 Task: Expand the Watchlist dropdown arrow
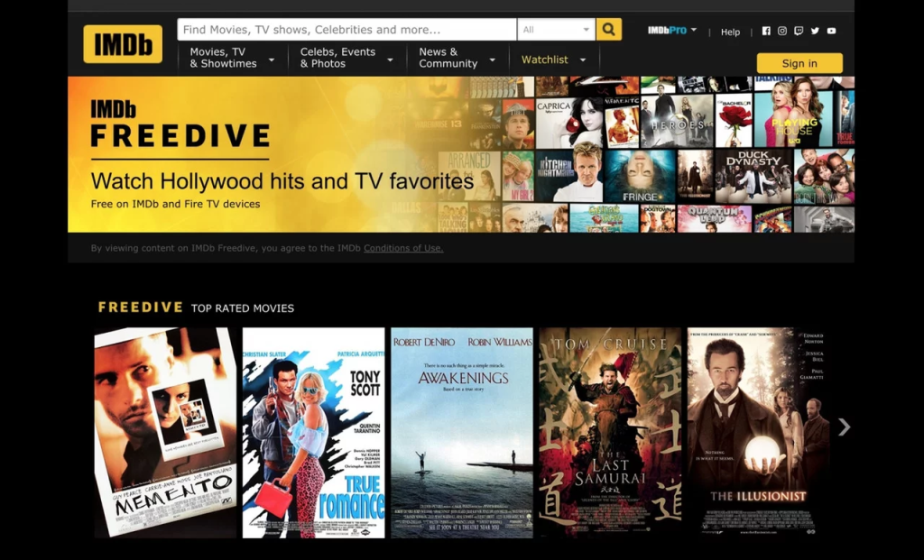coord(583,60)
